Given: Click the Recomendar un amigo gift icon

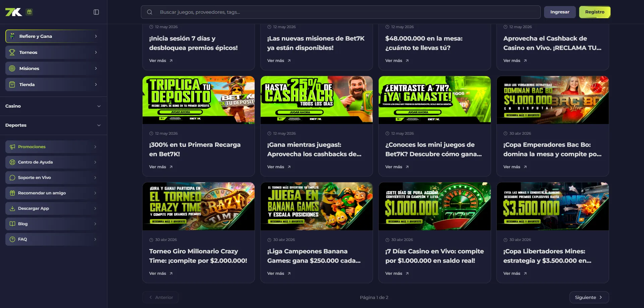Looking at the screenshot, I should pos(12,193).
